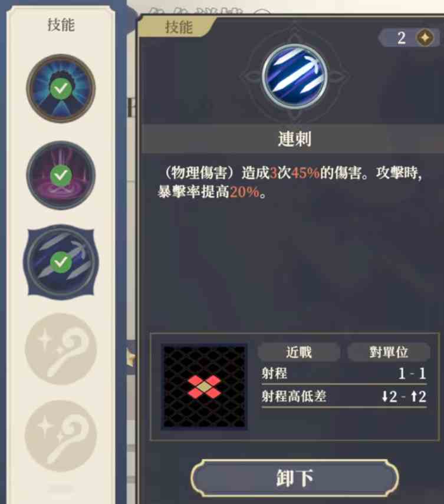Open the first empty skill slot
444x504 pixels.
pyautogui.click(x=61, y=349)
